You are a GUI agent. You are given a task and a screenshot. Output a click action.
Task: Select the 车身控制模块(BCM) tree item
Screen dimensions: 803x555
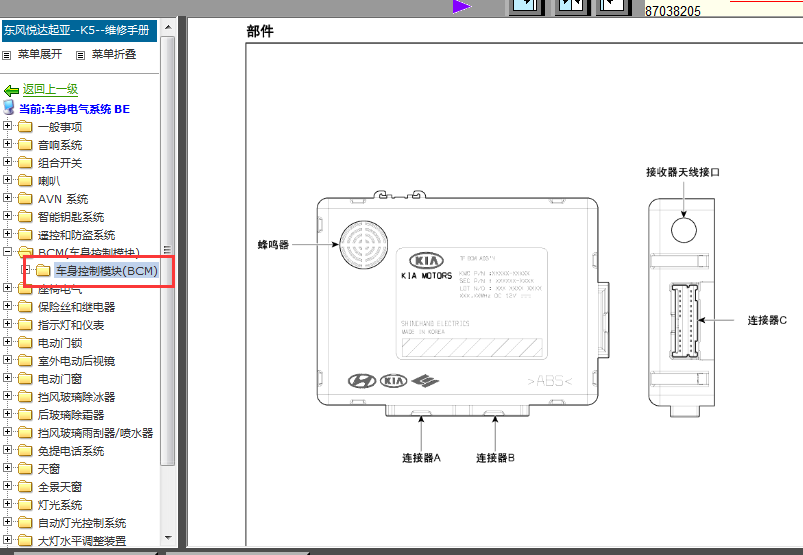(x=107, y=271)
